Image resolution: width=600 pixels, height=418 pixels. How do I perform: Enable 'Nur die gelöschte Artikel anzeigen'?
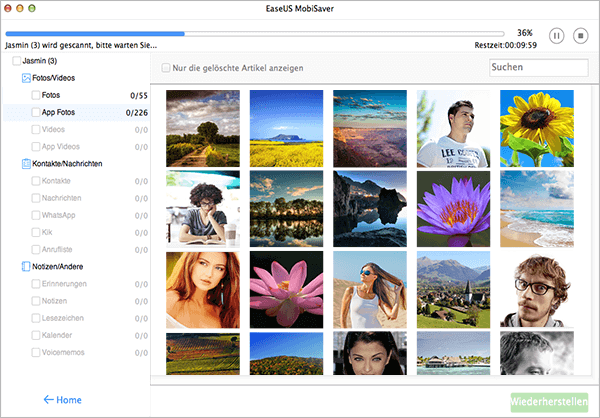166,68
